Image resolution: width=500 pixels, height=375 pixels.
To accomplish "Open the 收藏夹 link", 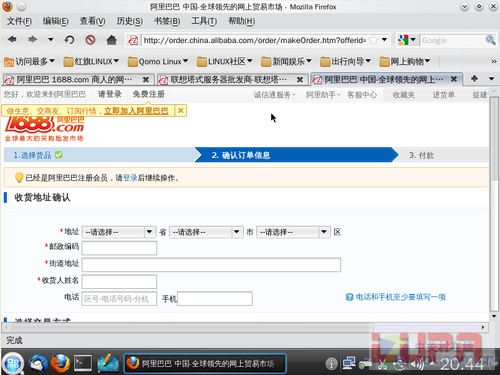I will click(x=404, y=95).
